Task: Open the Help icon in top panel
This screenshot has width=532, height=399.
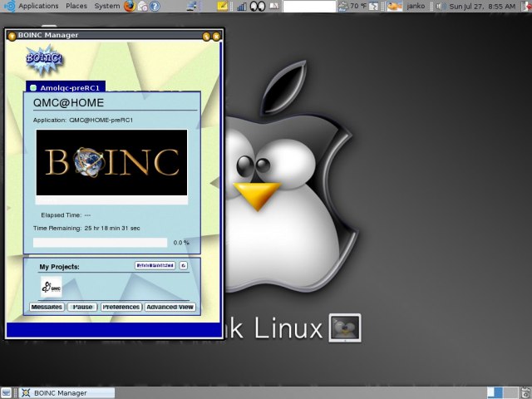Action: (155, 6)
